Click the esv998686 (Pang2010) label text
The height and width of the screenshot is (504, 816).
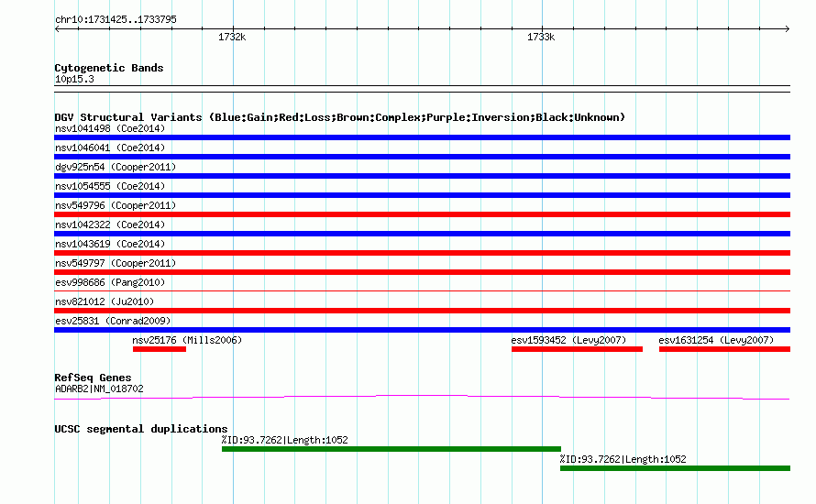[x=110, y=282]
